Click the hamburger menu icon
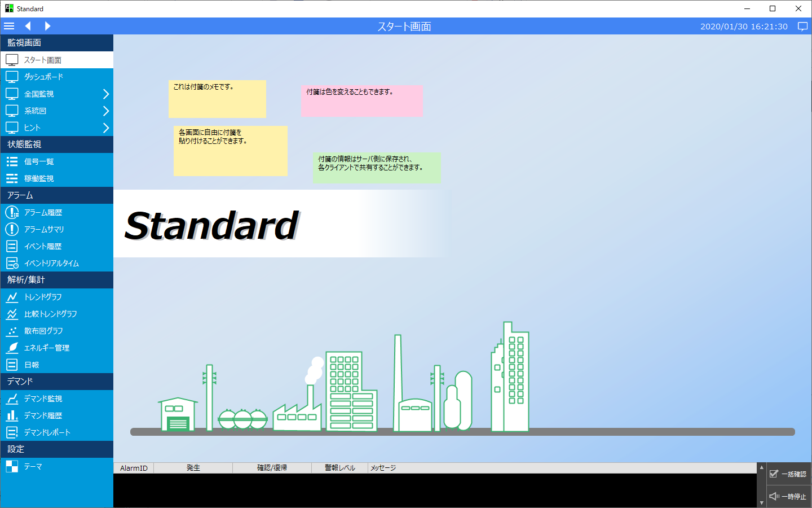812x508 pixels. point(9,26)
